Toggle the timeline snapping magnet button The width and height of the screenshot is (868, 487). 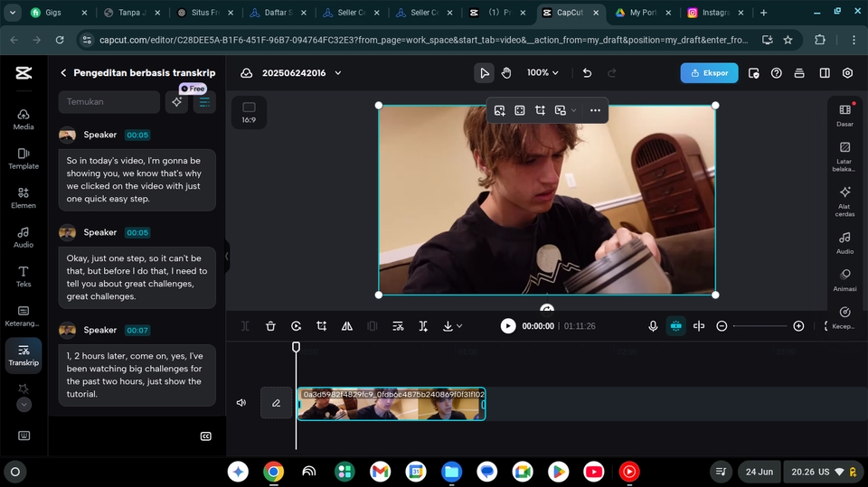tap(676, 326)
